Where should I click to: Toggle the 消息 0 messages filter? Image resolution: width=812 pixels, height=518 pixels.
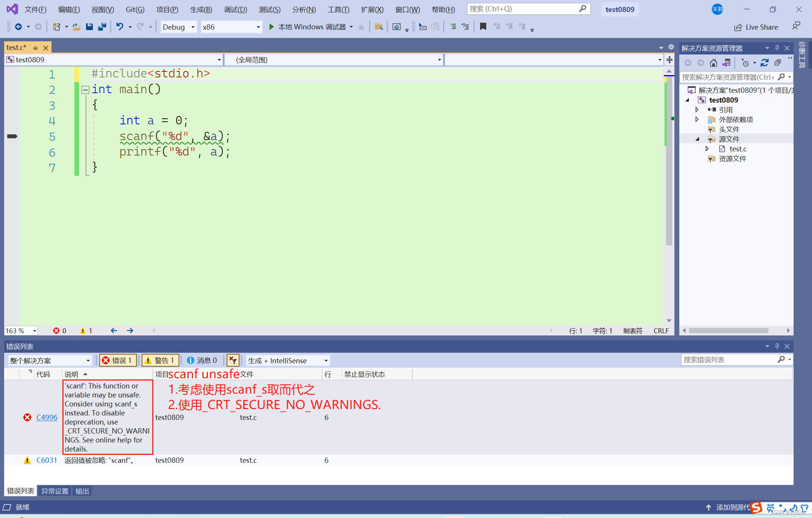click(202, 360)
